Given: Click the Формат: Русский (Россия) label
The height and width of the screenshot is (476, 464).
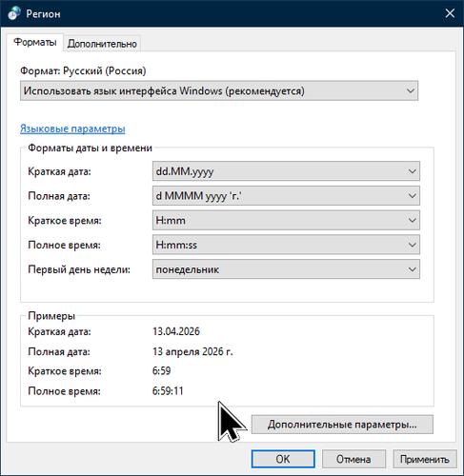Looking at the screenshot, I should pos(83,70).
